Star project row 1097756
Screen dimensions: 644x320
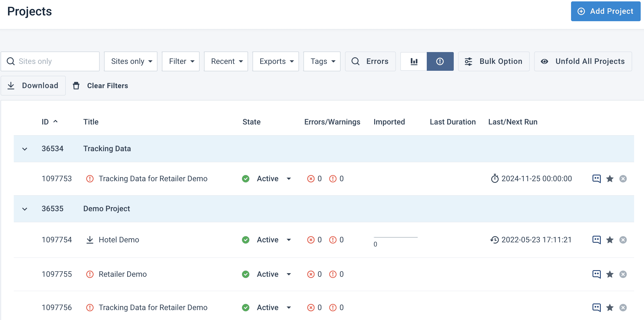[610, 308]
